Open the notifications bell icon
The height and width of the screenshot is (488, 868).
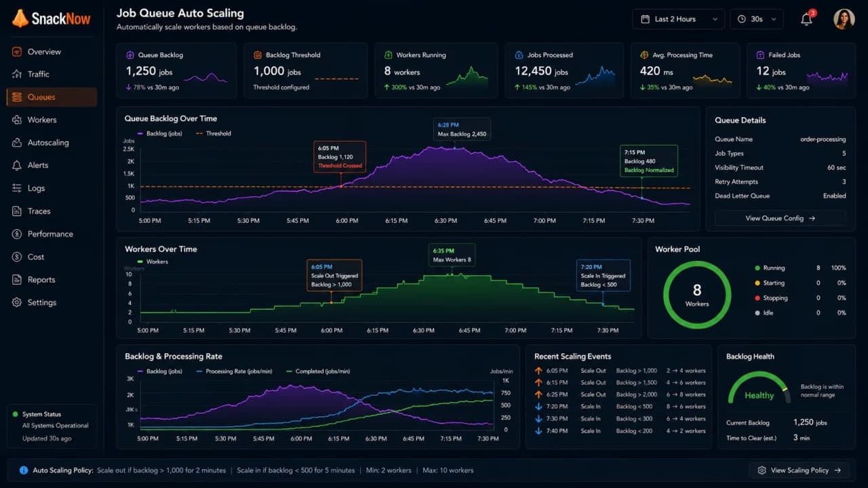pyautogui.click(x=806, y=19)
